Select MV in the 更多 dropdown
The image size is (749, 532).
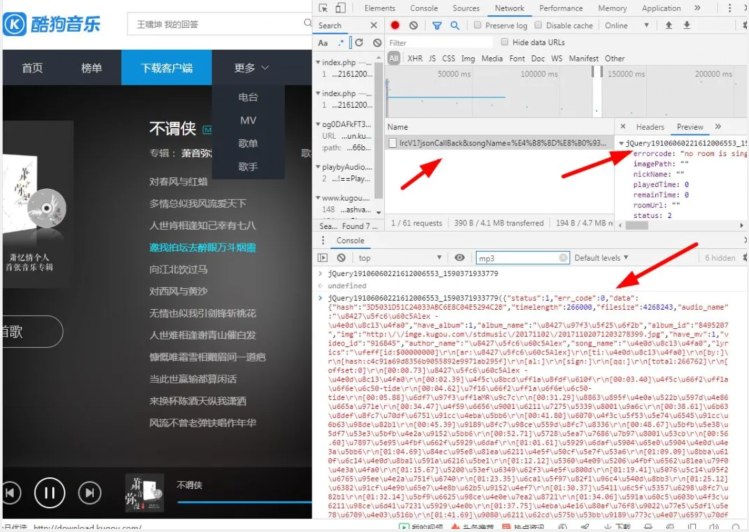coord(248,120)
